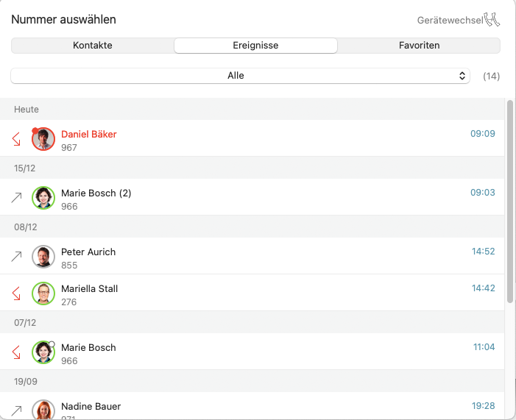Click outgoing call arrow beside Peter Aurich

click(x=16, y=257)
